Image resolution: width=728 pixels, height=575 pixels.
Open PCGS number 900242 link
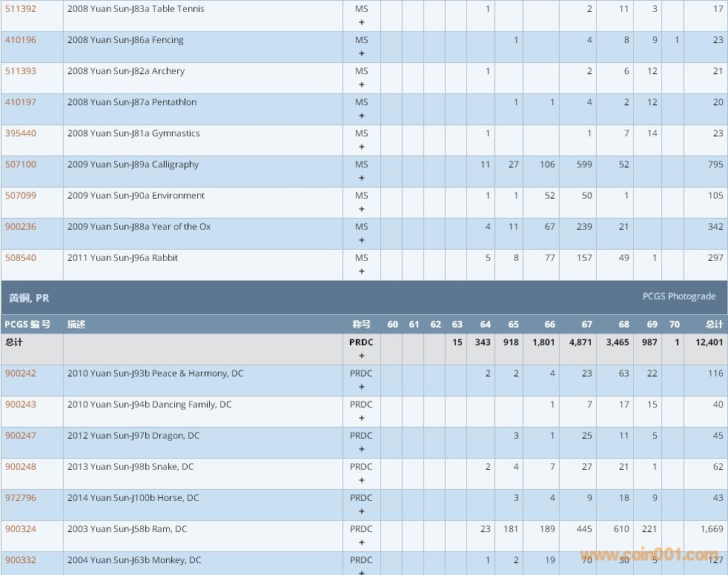(21, 373)
